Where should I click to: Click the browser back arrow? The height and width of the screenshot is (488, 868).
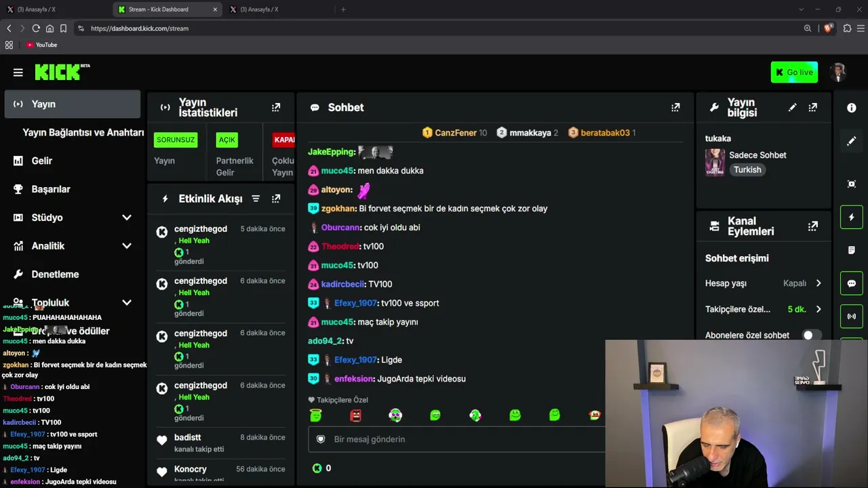pyautogui.click(x=9, y=28)
